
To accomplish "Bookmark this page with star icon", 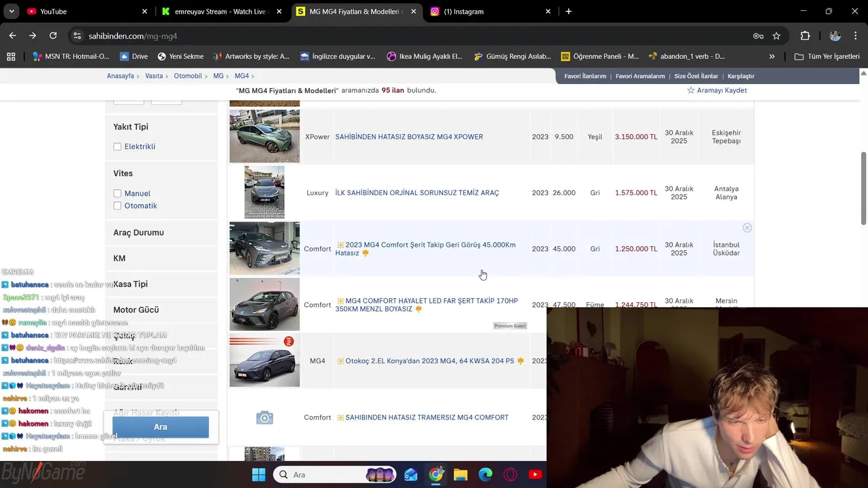I will pyautogui.click(x=776, y=36).
